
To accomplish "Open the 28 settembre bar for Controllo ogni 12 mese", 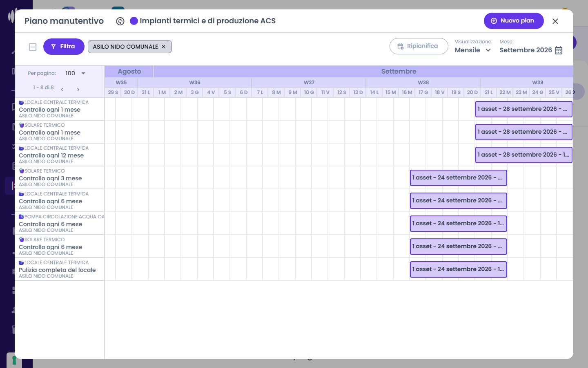I will [x=524, y=155].
